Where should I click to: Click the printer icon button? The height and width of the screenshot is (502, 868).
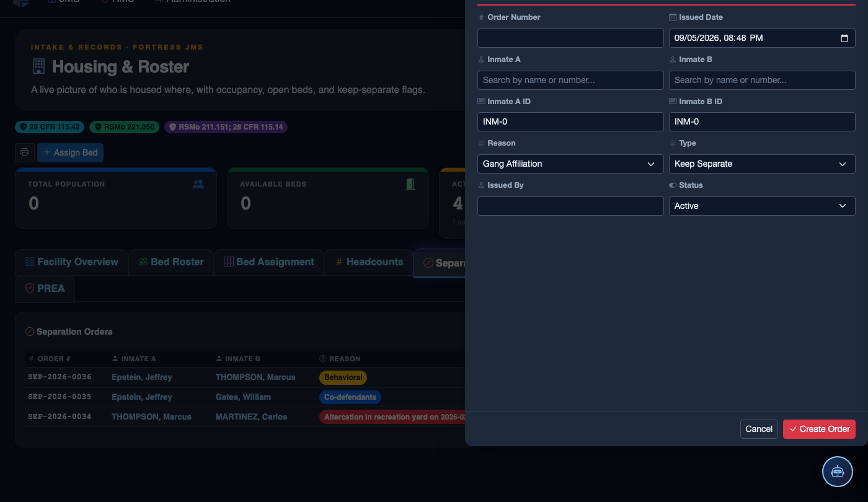pos(25,152)
